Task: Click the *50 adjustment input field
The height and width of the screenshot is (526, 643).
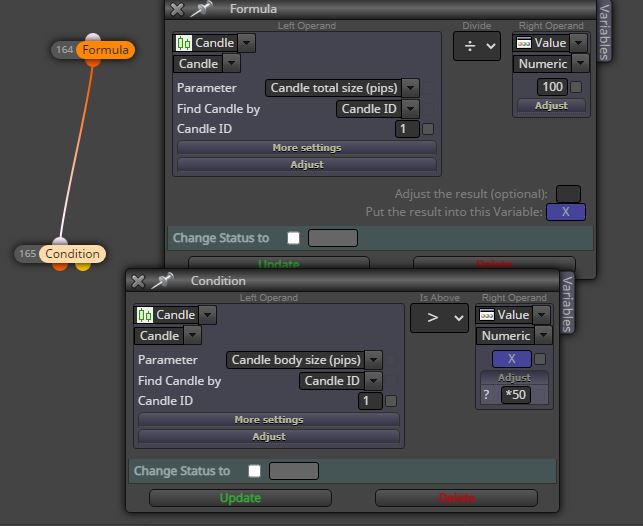Action: 516,395
